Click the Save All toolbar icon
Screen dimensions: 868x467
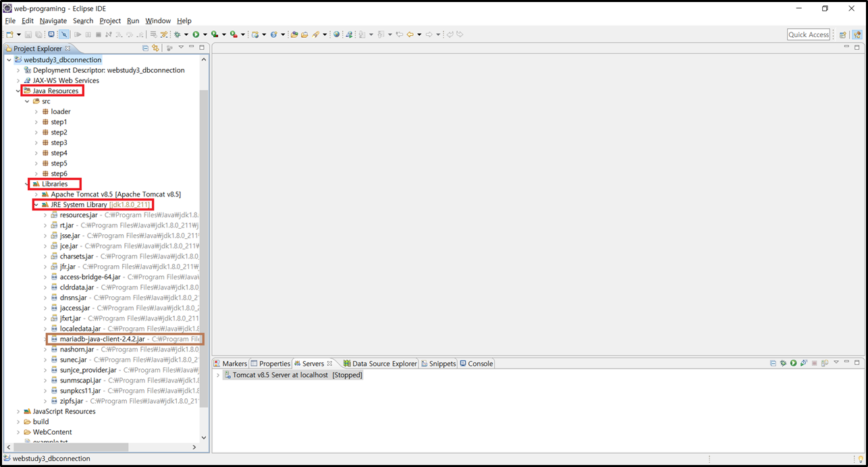click(39, 34)
